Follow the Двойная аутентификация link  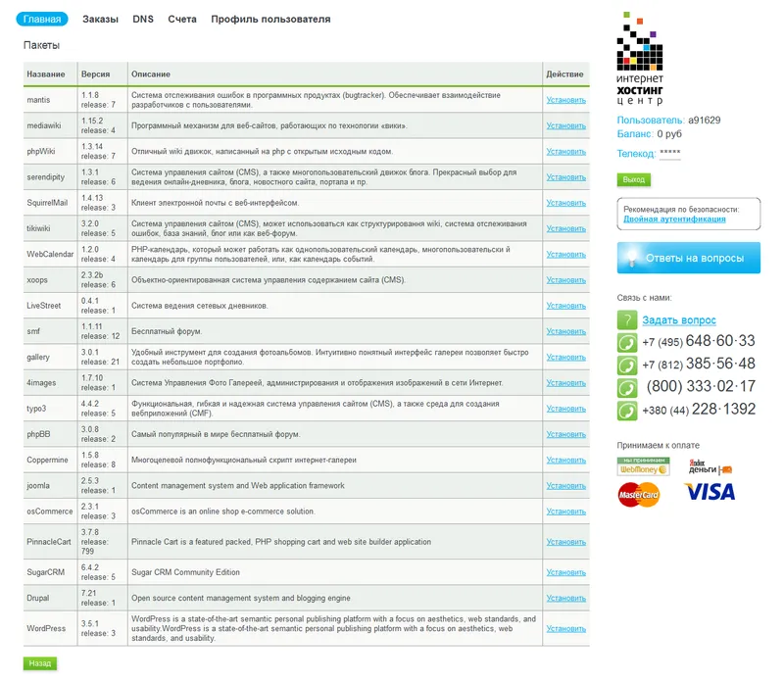[674, 219]
